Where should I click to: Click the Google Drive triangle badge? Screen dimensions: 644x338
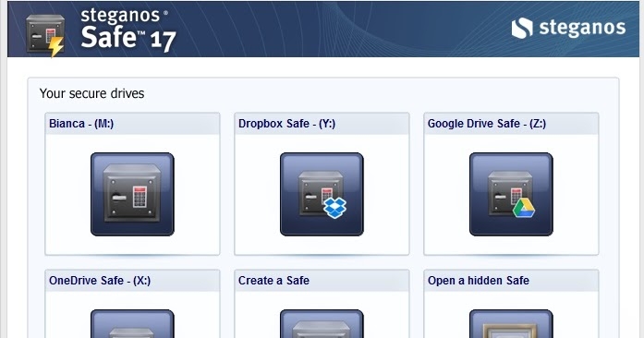(x=524, y=208)
